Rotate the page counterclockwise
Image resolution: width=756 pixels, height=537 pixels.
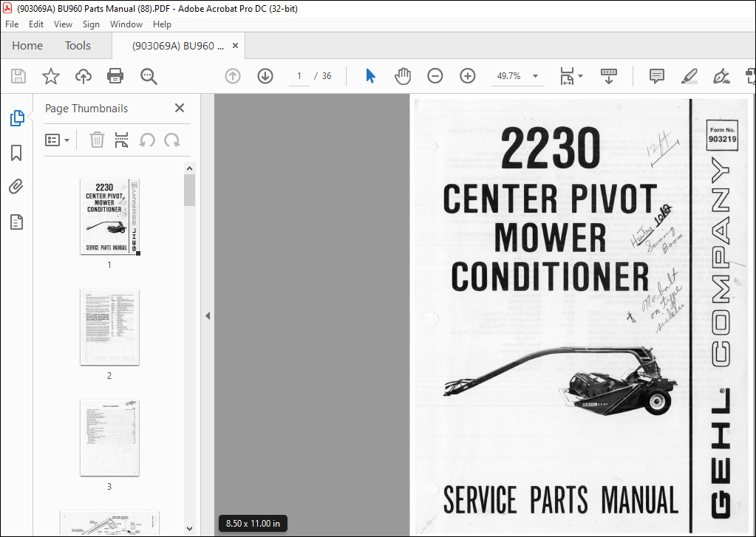147,140
